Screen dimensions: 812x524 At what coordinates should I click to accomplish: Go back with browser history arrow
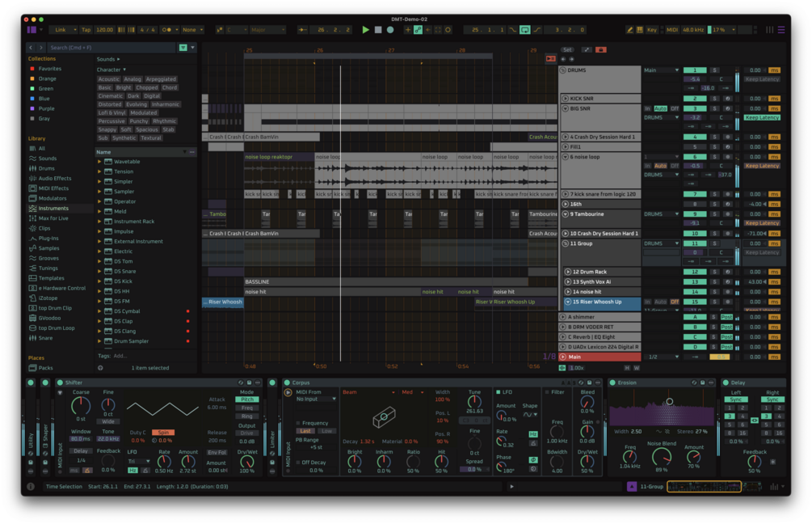31,48
